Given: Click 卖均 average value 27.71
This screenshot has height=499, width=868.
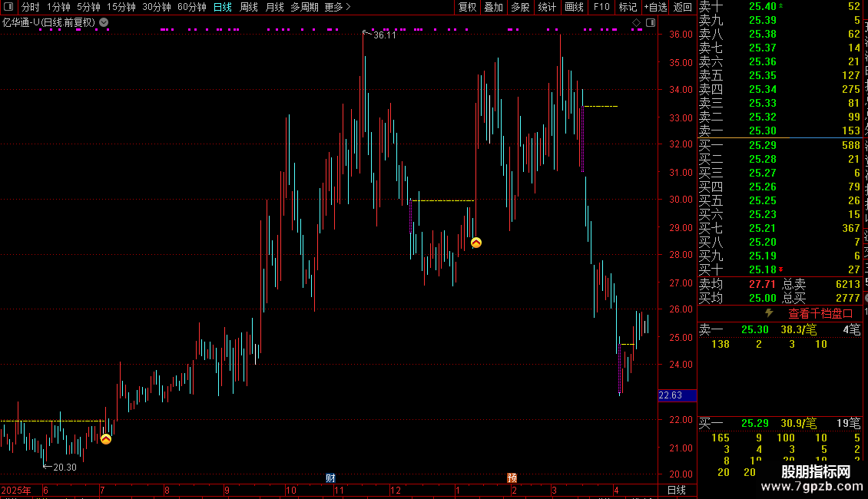Looking at the screenshot, I should click(x=762, y=284).
